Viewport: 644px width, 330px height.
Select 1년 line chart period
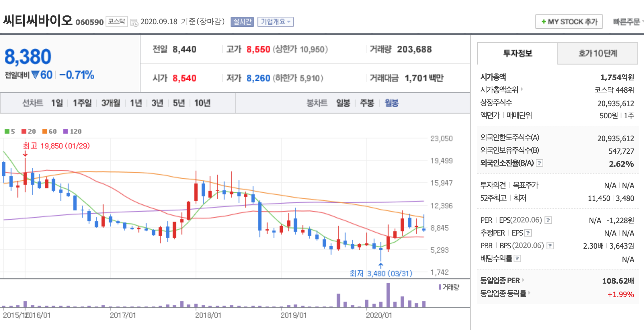coord(136,103)
